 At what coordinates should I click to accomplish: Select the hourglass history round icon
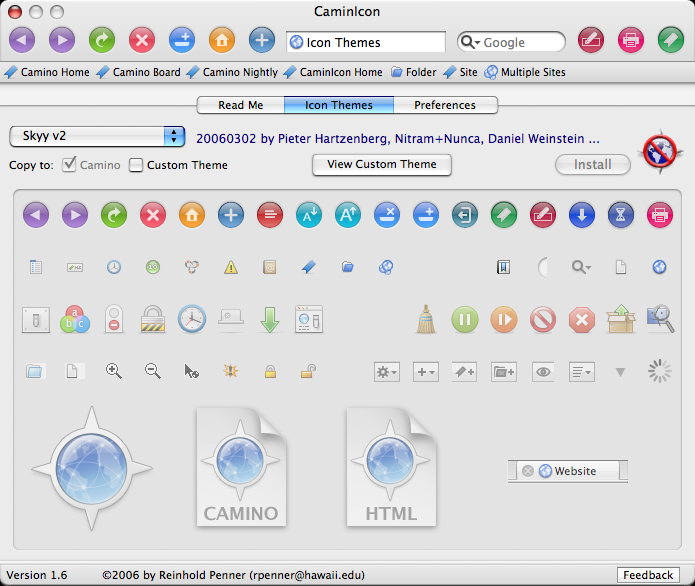pyautogui.click(x=621, y=215)
